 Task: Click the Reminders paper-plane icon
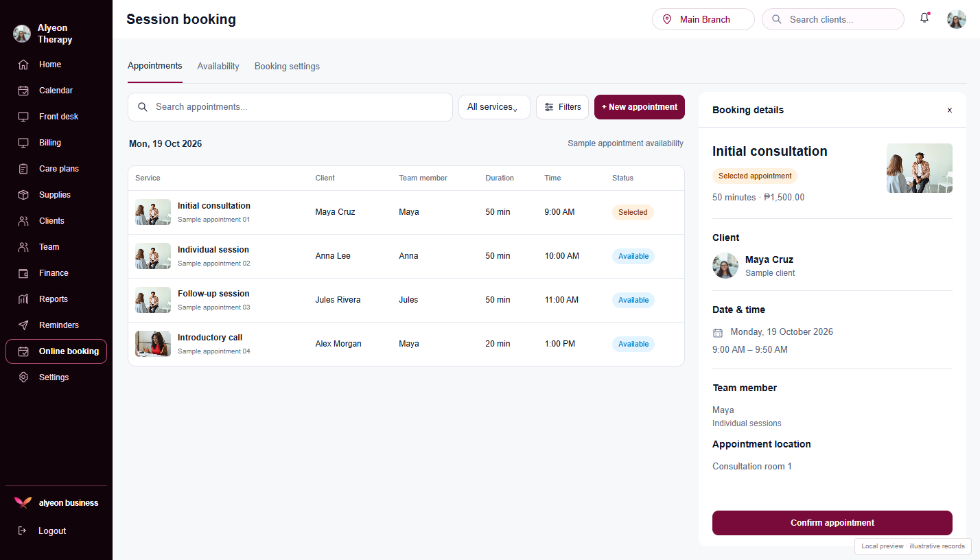[x=23, y=325]
